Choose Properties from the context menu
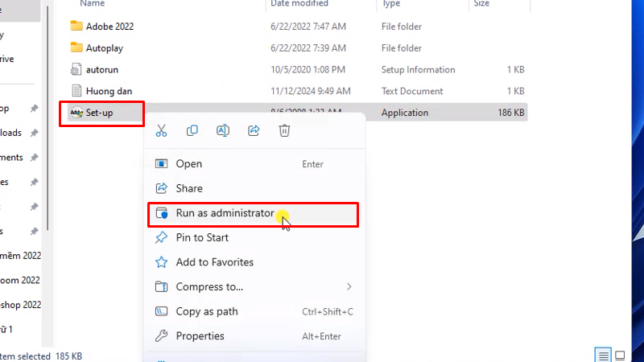The image size is (644, 362). pyautogui.click(x=200, y=335)
